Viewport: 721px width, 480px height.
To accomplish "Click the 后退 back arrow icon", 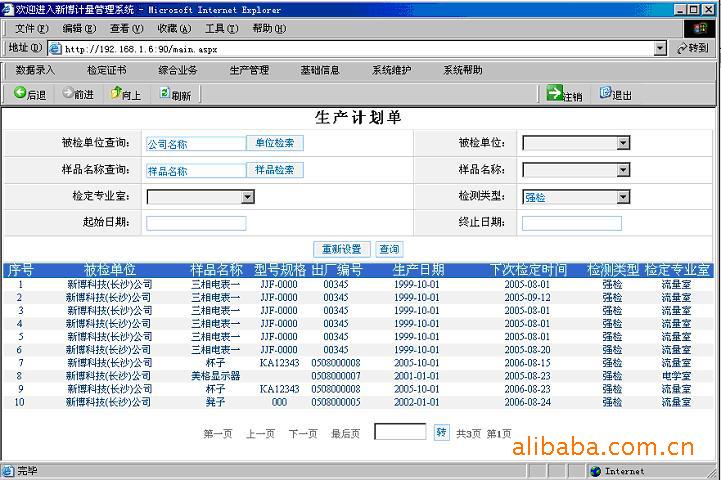I will 20,93.
